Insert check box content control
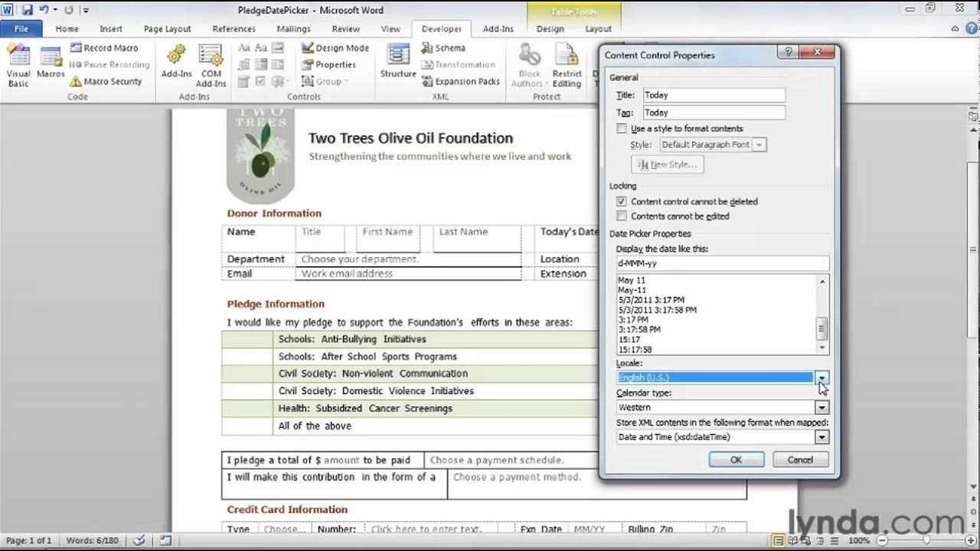 click(261, 81)
